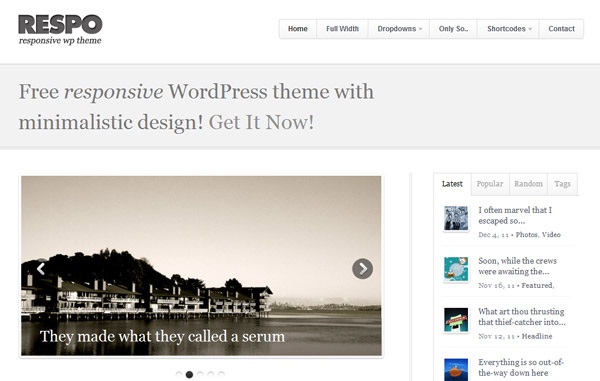600x381 pixels.
Task: Open the Contact page
Action: 561,29
